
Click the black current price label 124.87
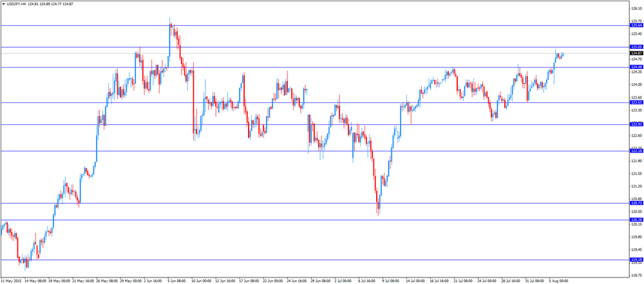click(x=636, y=53)
